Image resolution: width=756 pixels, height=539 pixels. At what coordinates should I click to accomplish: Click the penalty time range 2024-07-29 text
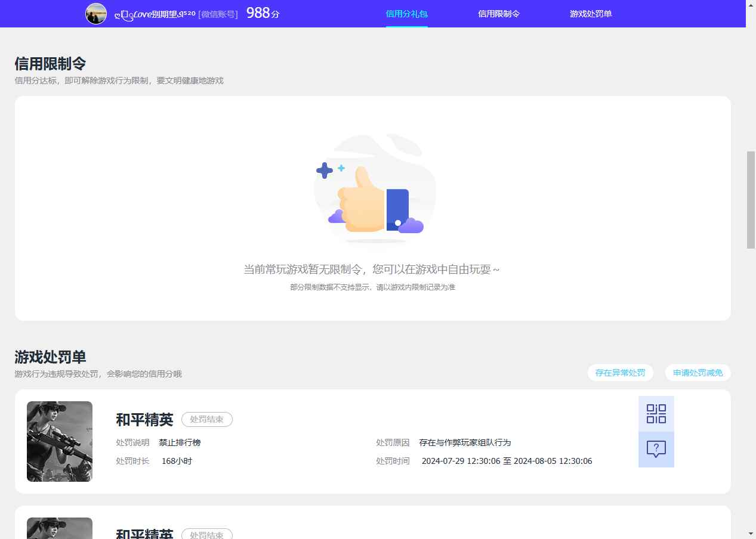[x=507, y=461]
